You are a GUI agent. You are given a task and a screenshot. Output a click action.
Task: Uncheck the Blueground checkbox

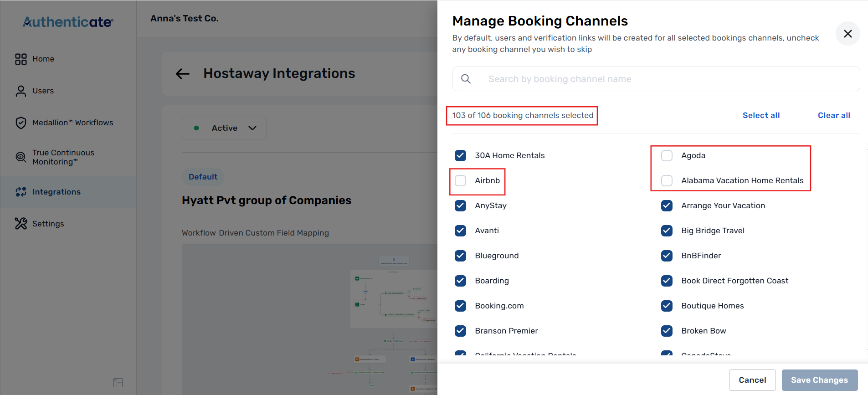point(460,256)
